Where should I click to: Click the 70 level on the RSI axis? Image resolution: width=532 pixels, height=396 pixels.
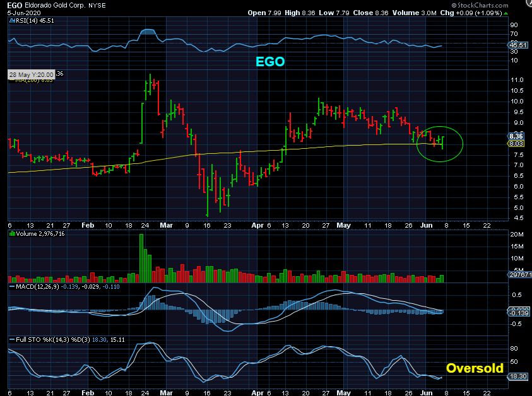point(514,34)
